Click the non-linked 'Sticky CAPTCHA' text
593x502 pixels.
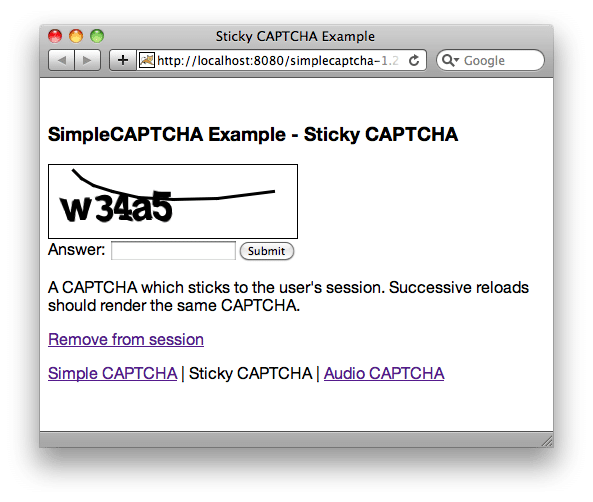click(250, 373)
